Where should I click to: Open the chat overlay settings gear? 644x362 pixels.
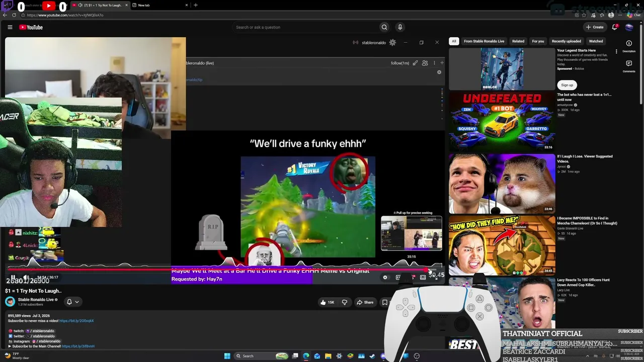[392, 43]
